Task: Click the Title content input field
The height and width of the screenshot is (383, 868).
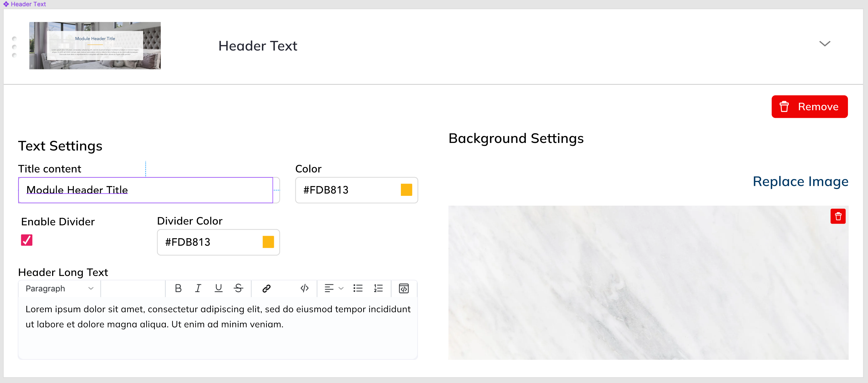Action: point(145,190)
